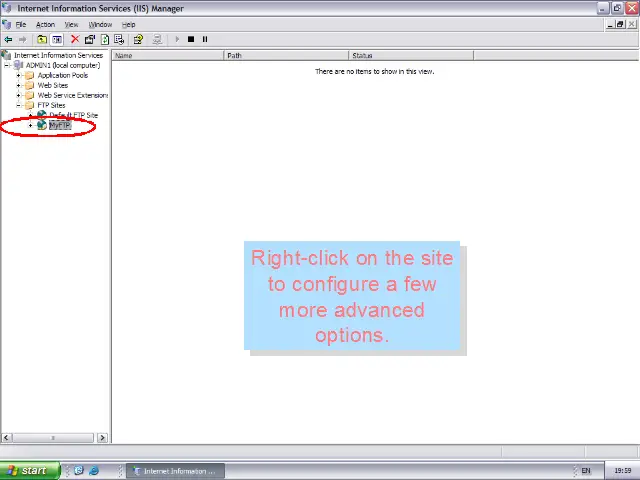
Task: Open the Help menu
Action: coord(128,24)
